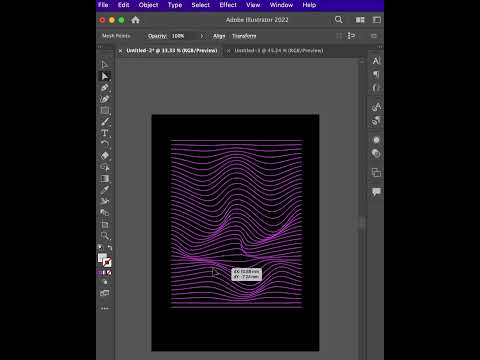Open the Object menu
The height and width of the screenshot is (360, 480).
[x=148, y=5]
